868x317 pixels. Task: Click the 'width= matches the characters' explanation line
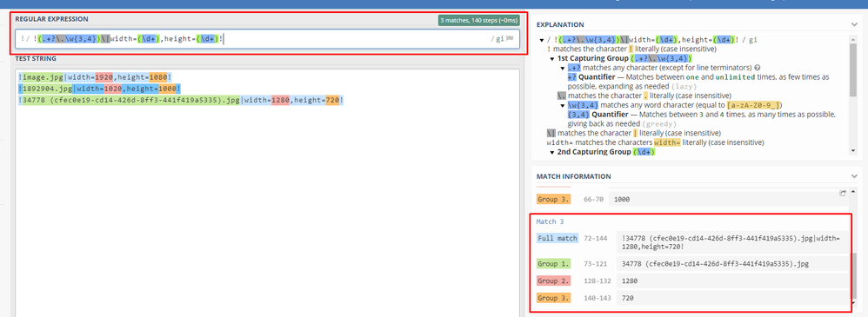[655, 142]
